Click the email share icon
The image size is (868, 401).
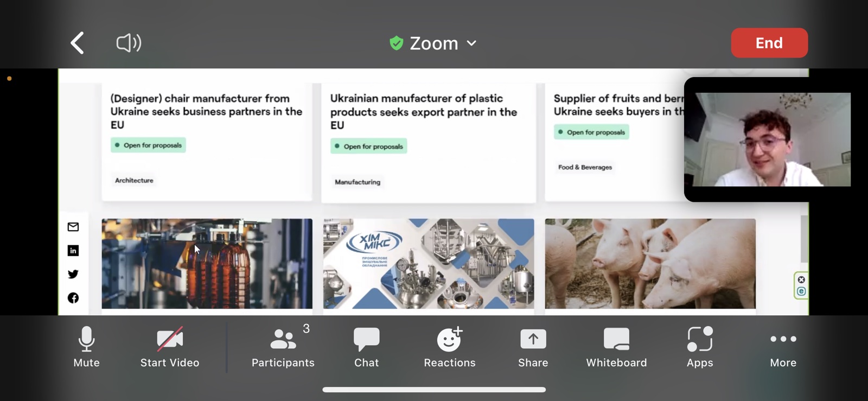(73, 227)
